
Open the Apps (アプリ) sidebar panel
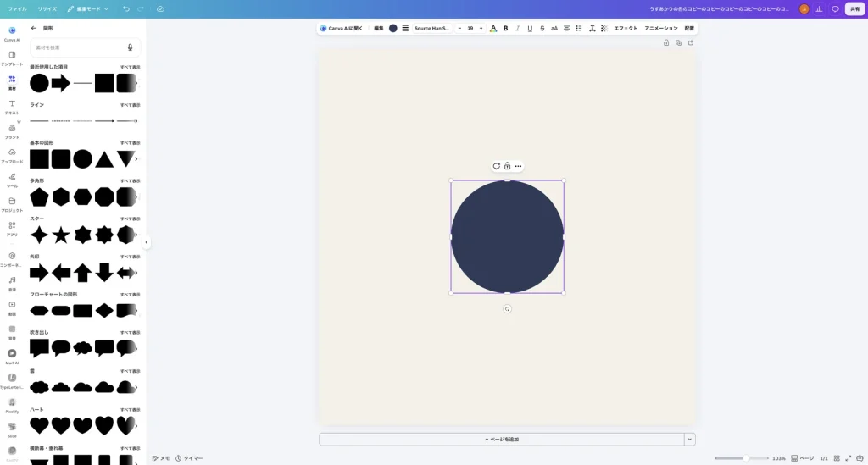(x=12, y=229)
